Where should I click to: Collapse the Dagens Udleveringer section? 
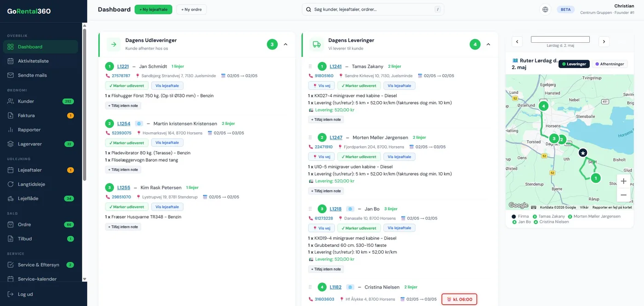pos(286,45)
